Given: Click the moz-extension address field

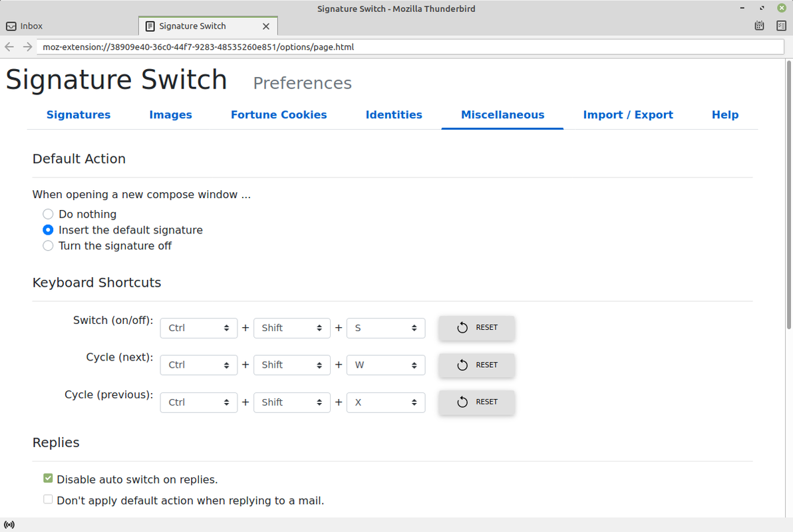Looking at the screenshot, I should pos(410,47).
